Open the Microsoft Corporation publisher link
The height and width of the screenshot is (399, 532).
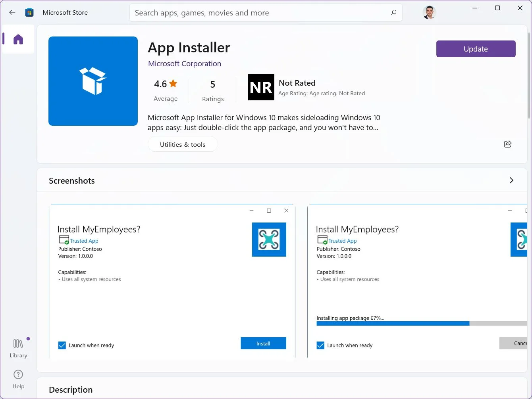[185, 63]
